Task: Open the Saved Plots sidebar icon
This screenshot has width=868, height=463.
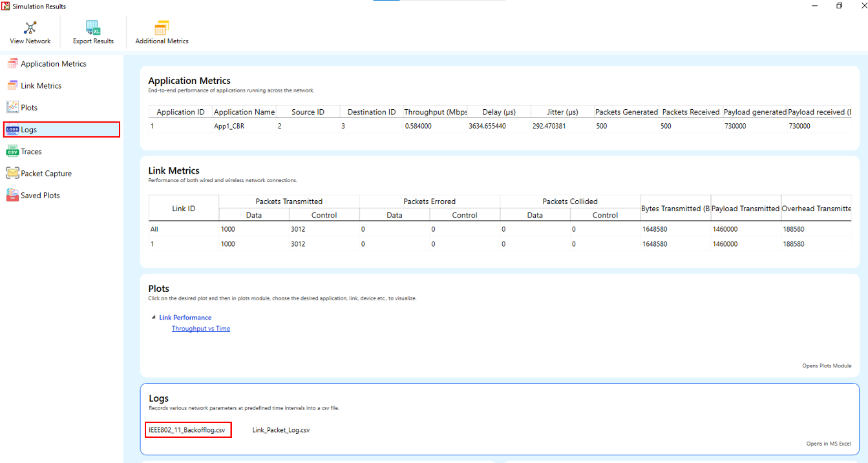Action: 12,196
